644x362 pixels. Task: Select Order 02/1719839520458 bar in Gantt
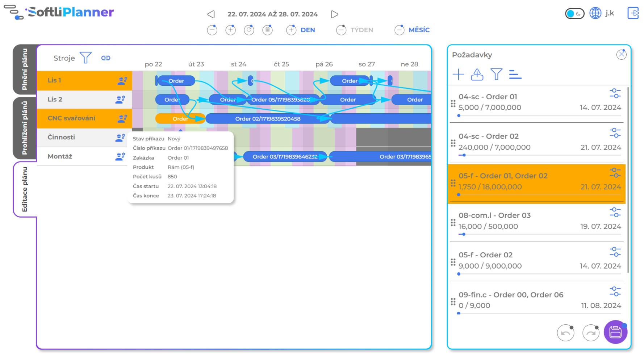point(267,119)
